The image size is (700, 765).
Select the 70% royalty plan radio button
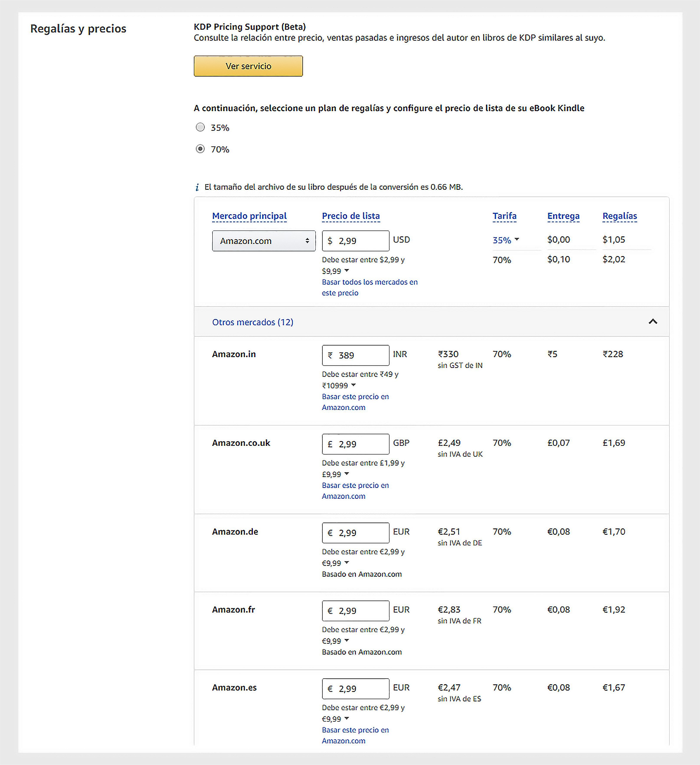(x=200, y=149)
